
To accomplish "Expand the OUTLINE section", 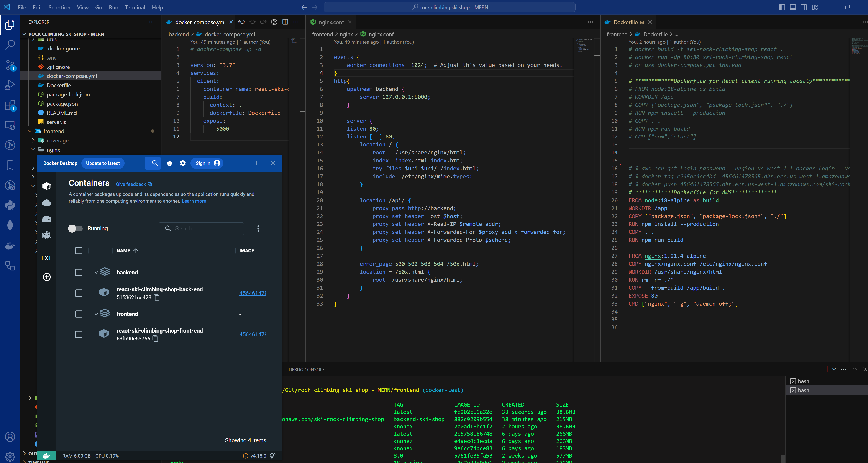I will [x=24, y=454].
